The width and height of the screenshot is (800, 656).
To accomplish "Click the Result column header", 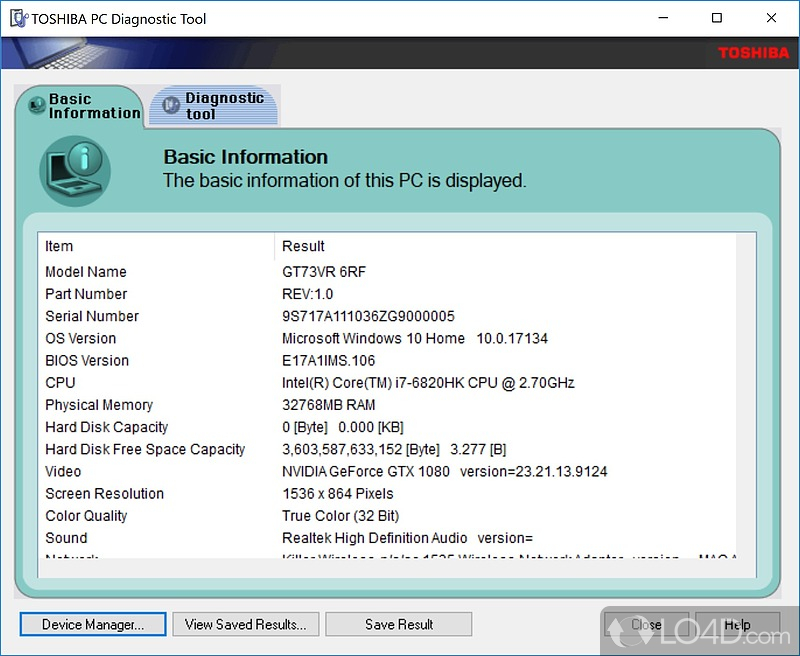I will 303,246.
